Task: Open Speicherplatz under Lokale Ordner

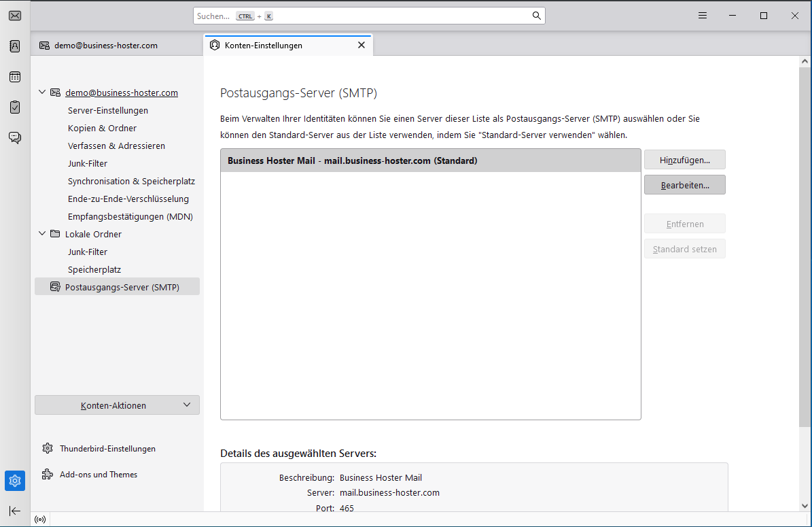Action: click(94, 269)
